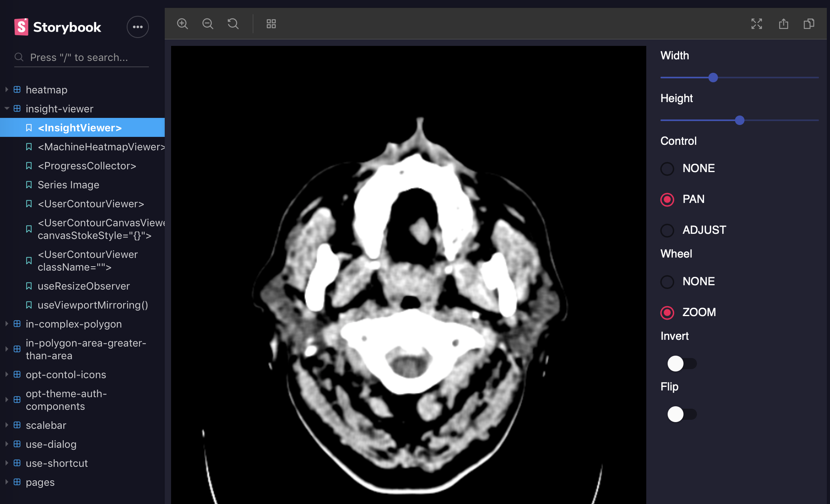Click the zoom out toolbar icon
830x504 pixels.
207,24
